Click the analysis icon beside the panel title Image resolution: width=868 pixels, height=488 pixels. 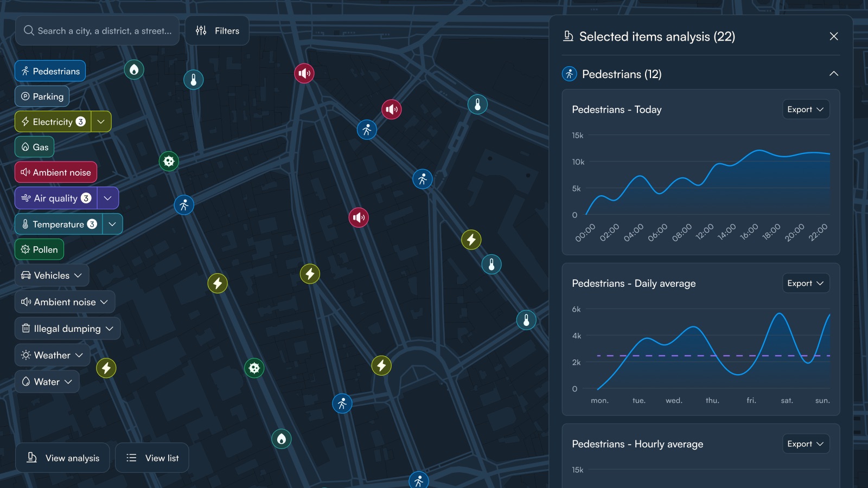(569, 36)
